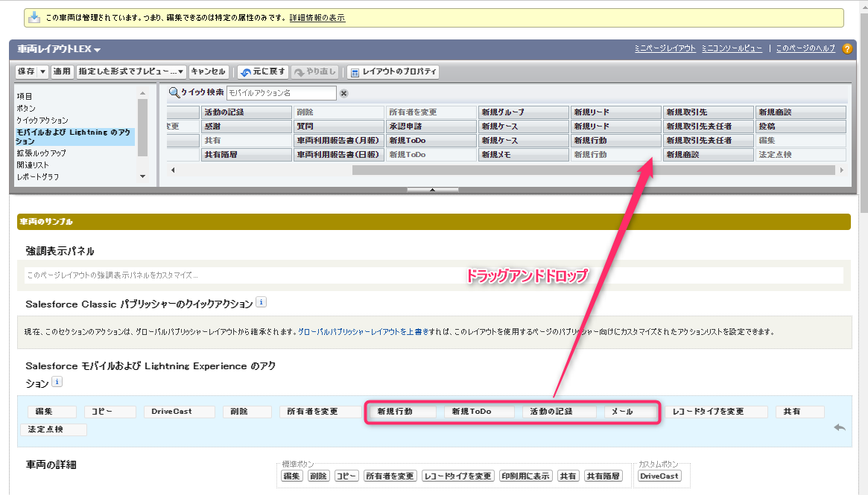The image size is (868, 495).
Task: Open 指定した形式でプレビュー dropdown
Action: point(131,71)
